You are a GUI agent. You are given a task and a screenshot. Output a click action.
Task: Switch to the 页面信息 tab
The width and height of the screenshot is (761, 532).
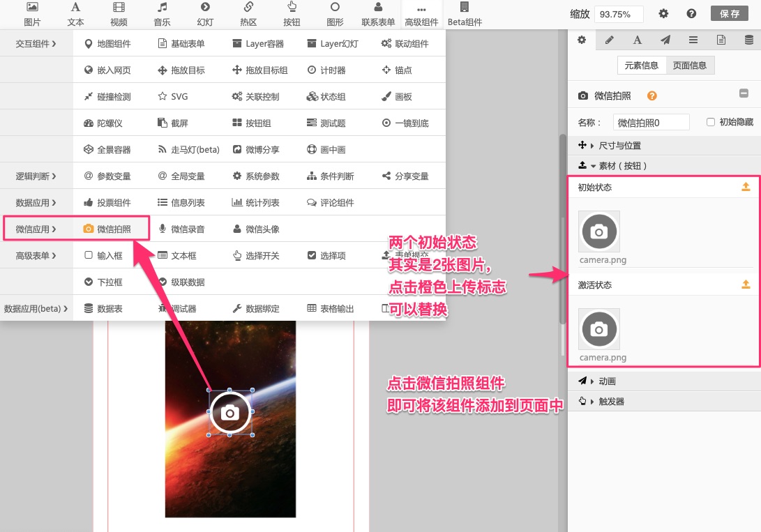[689, 66]
